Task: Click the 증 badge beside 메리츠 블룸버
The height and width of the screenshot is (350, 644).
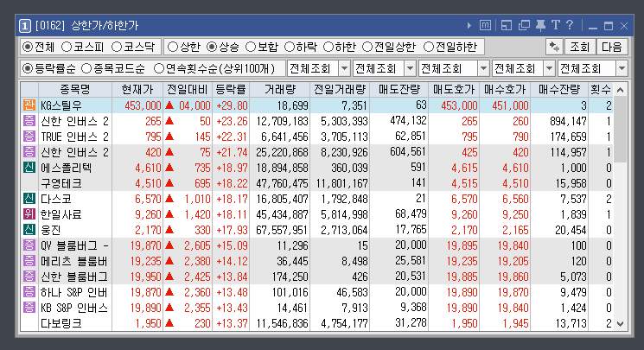Action: click(29, 261)
